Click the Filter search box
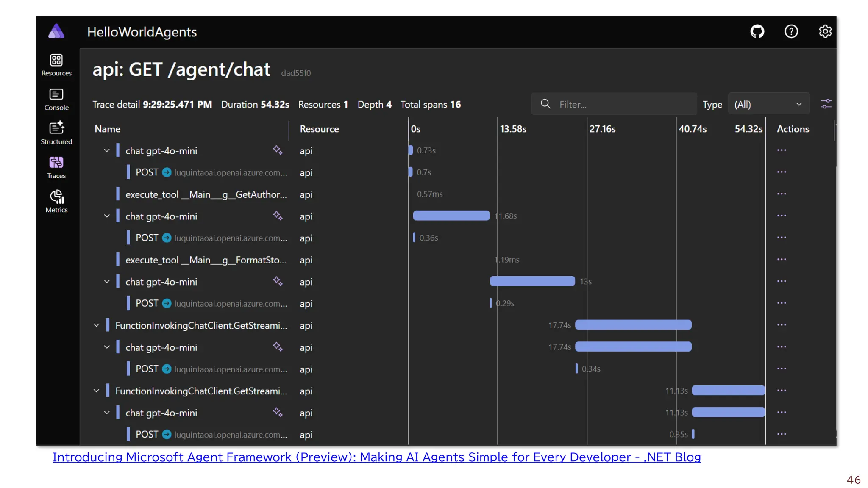Viewport: 868px width, 488px height. click(x=614, y=104)
